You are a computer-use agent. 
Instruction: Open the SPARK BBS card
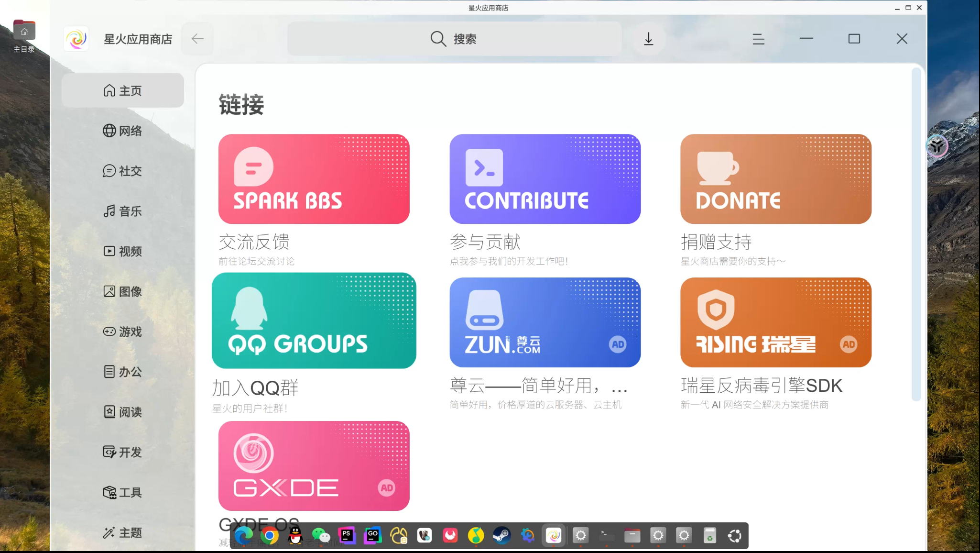coord(314,179)
